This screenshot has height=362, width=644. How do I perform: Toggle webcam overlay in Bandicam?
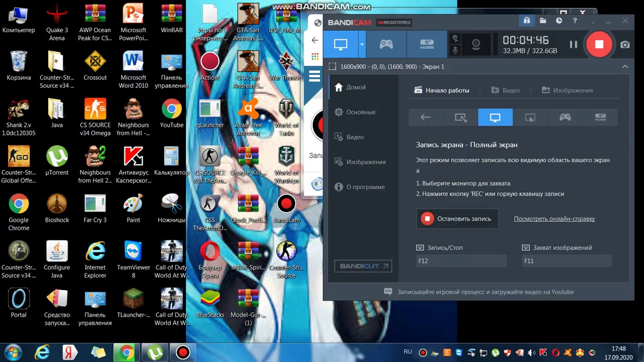[x=476, y=44]
